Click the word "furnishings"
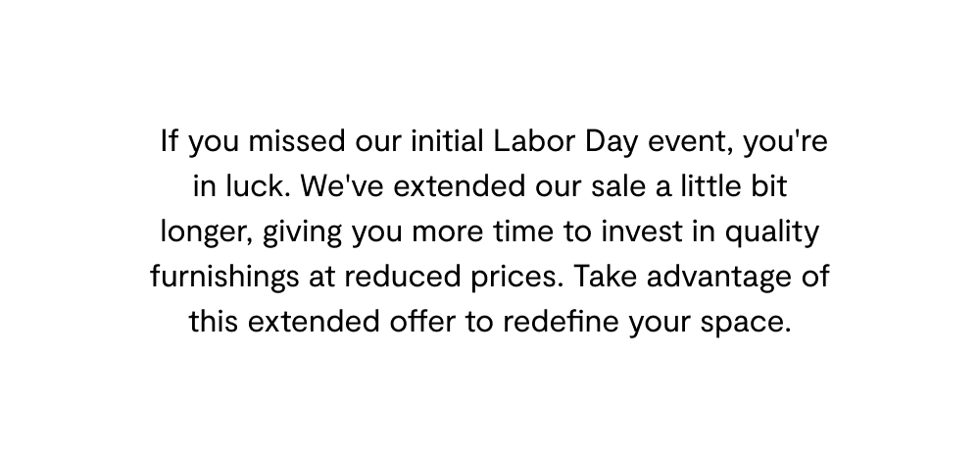The height and width of the screenshot is (460, 980). (x=224, y=278)
